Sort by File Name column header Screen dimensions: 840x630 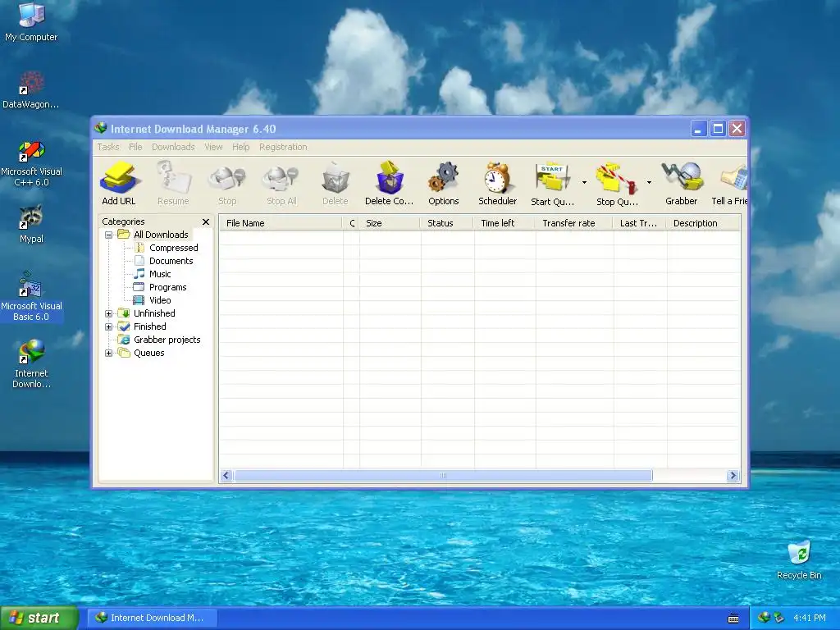(281, 223)
